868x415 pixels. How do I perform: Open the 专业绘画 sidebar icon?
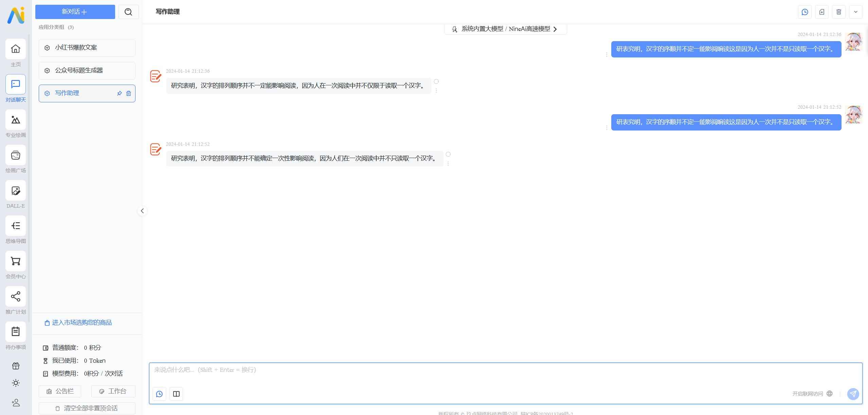[x=16, y=120]
